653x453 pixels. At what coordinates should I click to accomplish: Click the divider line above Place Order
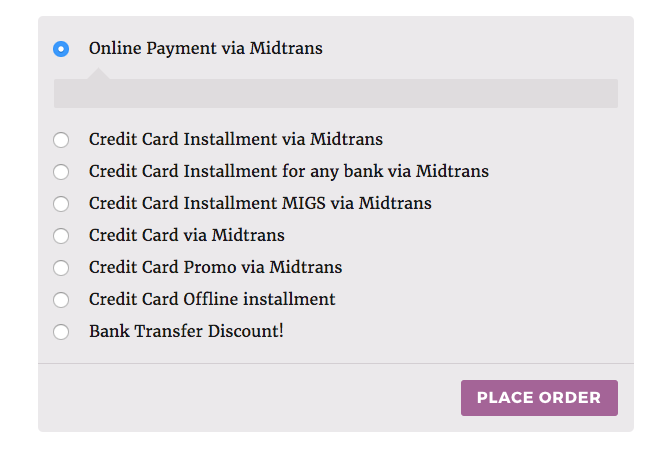335,363
